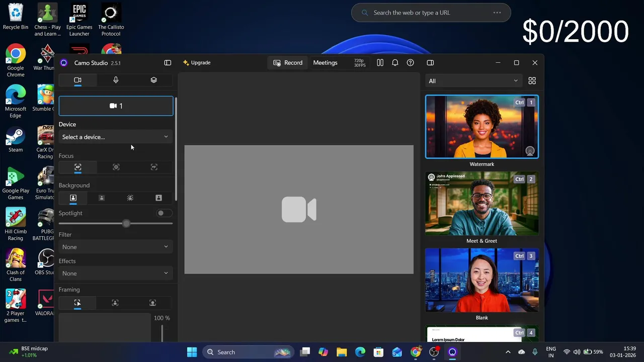Select the third Framing mode icon
Image resolution: width=644 pixels, height=362 pixels.
pyautogui.click(x=153, y=303)
